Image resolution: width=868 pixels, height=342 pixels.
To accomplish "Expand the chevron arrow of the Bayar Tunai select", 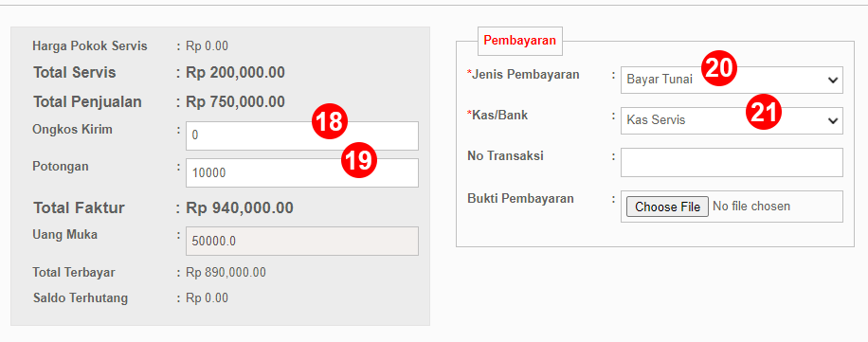I will click(x=833, y=81).
